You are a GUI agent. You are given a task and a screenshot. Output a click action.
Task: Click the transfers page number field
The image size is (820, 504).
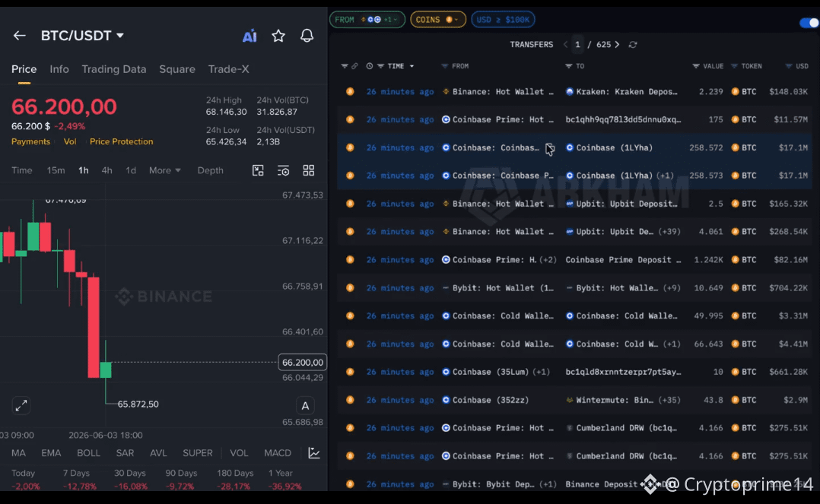[577, 44]
